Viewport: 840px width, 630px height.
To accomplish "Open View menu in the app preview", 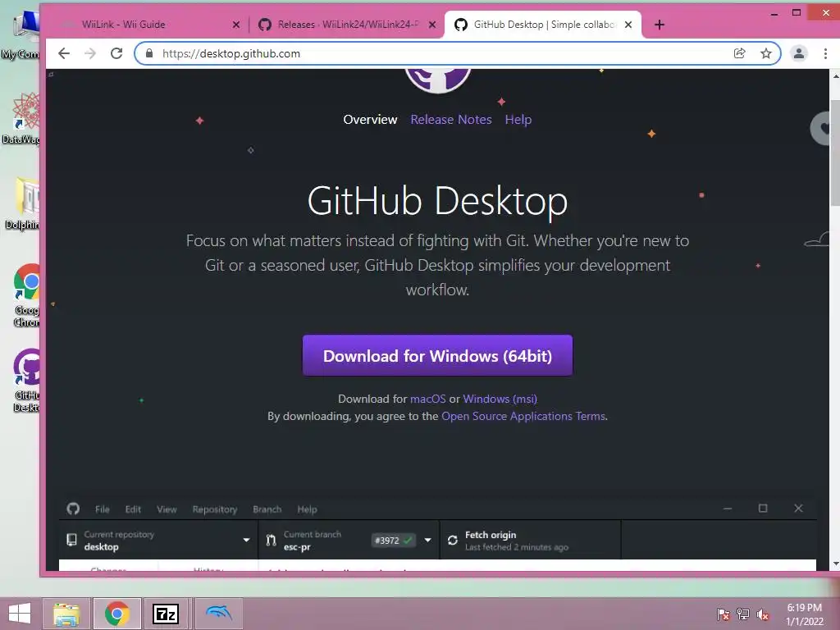I will [x=167, y=509].
